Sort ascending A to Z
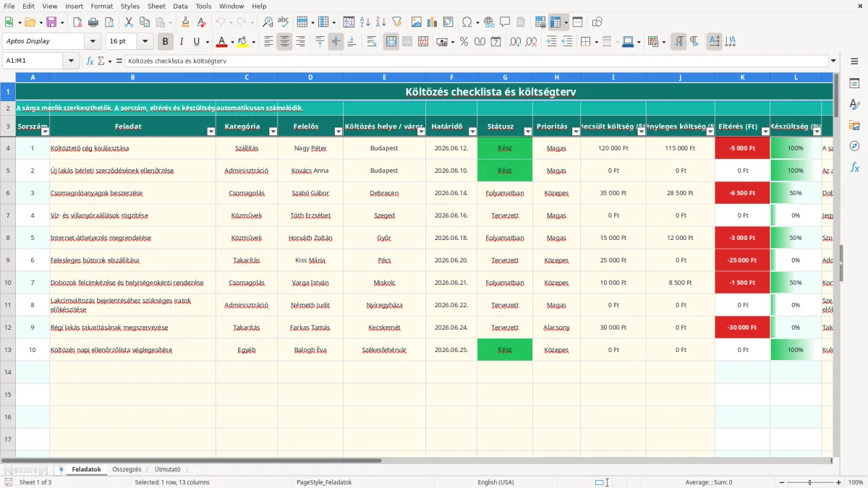 tap(365, 22)
